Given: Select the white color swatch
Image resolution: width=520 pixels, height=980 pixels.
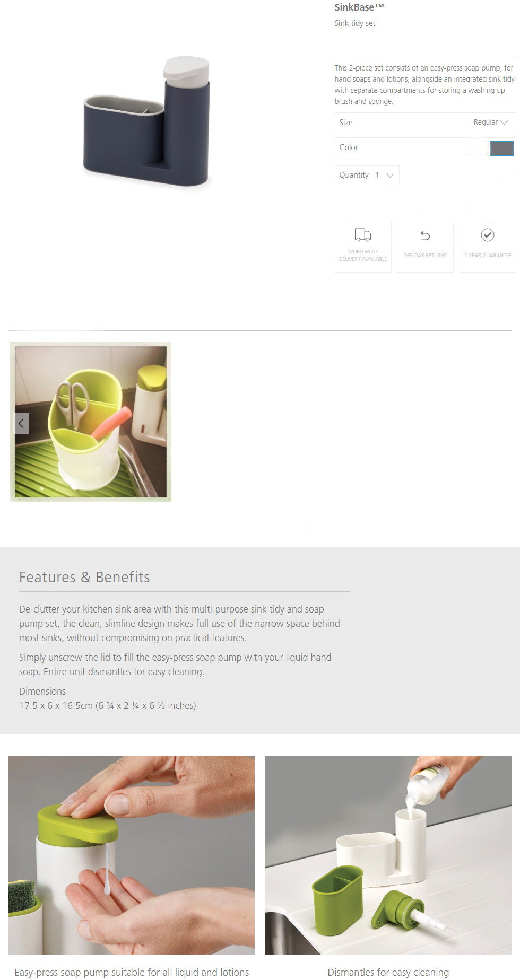Looking at the screenshot, I should click(477, 148).
